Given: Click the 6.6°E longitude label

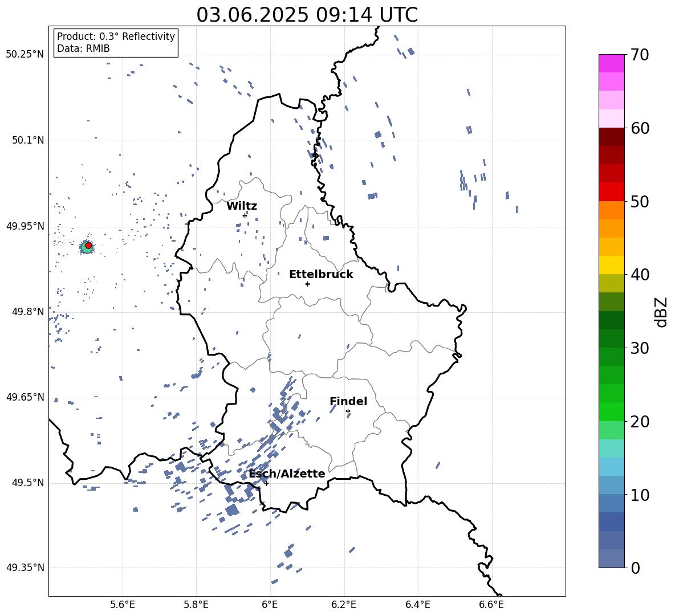Looking at the screenshot, I should click(491, 605).
